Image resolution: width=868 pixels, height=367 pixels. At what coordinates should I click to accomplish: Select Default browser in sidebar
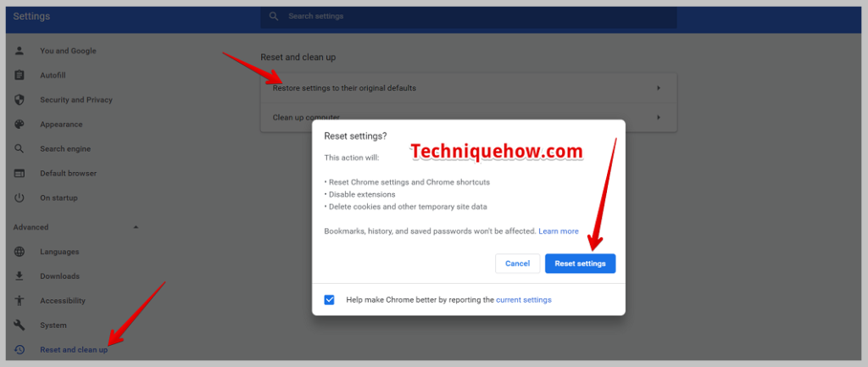[68, 173]
